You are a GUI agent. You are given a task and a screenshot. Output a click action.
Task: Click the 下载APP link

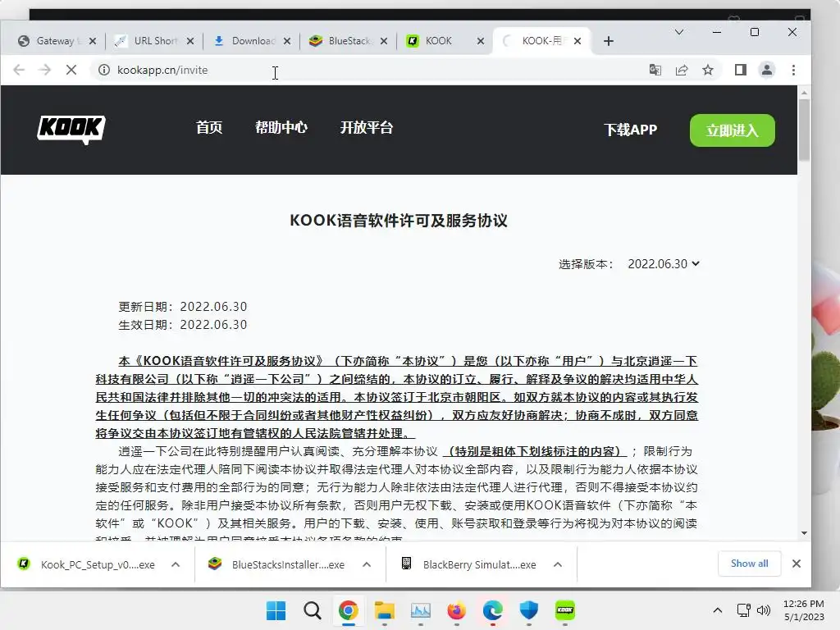click(x=631, y=130)
